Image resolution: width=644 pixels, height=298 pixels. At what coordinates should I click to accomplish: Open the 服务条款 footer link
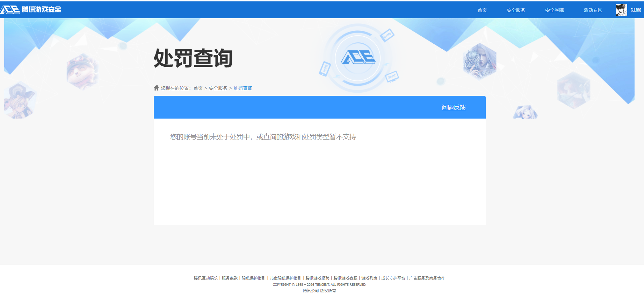coord(230,278)
